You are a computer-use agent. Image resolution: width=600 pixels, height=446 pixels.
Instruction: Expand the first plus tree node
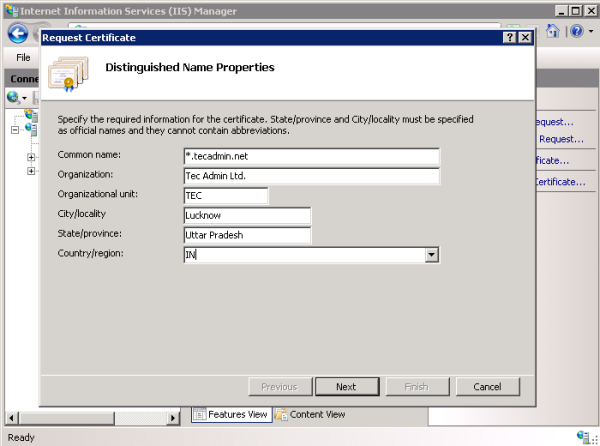(31, 158)
